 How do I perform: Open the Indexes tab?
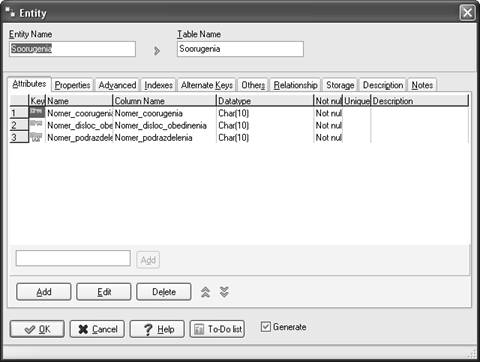pyautogui.click(x=158, y=85)
